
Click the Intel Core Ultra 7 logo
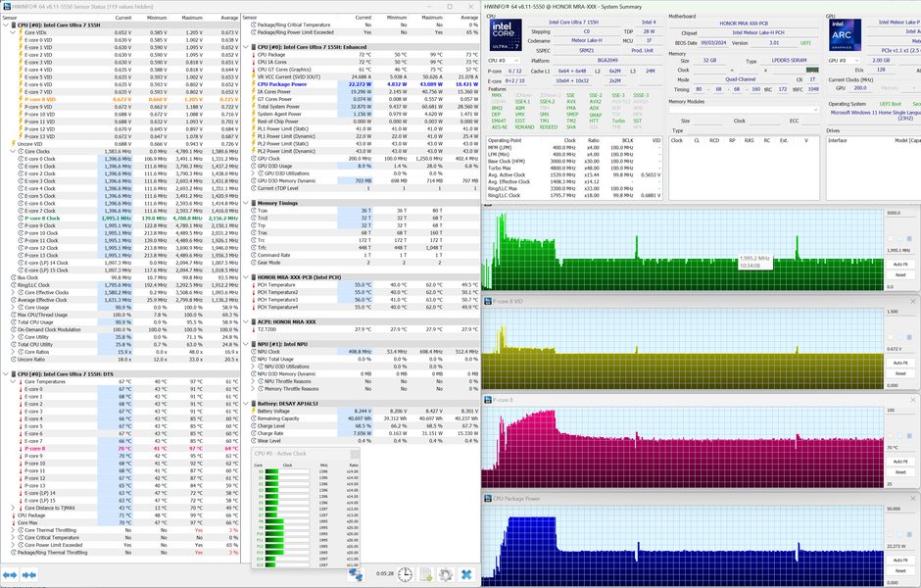click(506, 34)
